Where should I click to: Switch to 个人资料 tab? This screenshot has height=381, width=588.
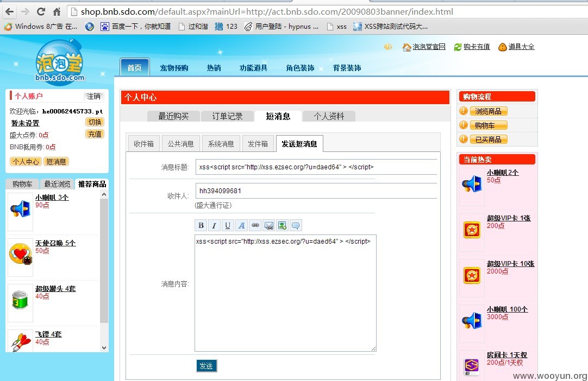[x=329, y=116]
